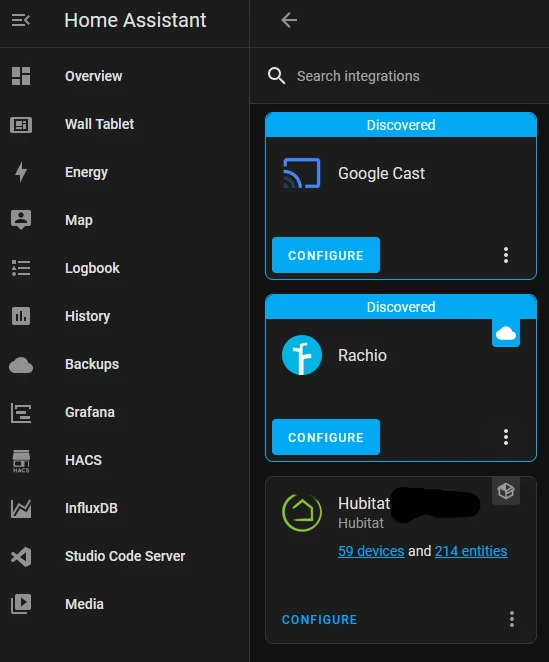Viewport: 549px width, 662px height.
Task: Configure the discovered Google Cast integration
Action: point(326,255)
